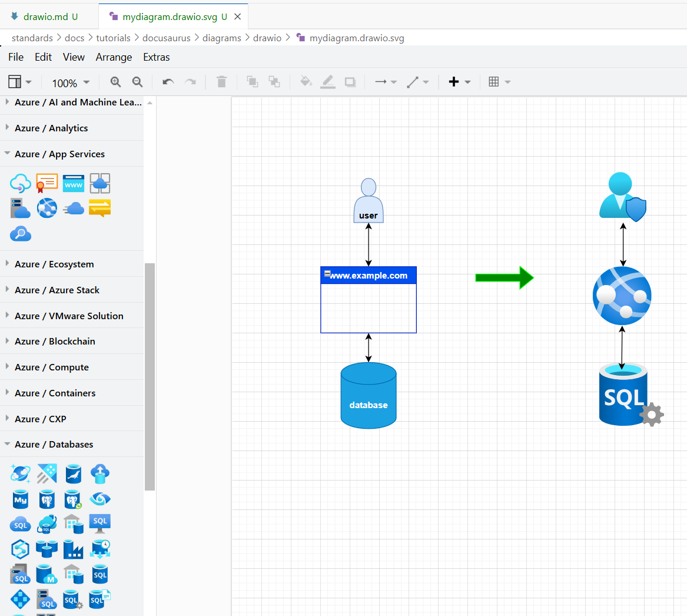
Task: Click the Fill Color bucket icon
Action: (x=306, y=82)
